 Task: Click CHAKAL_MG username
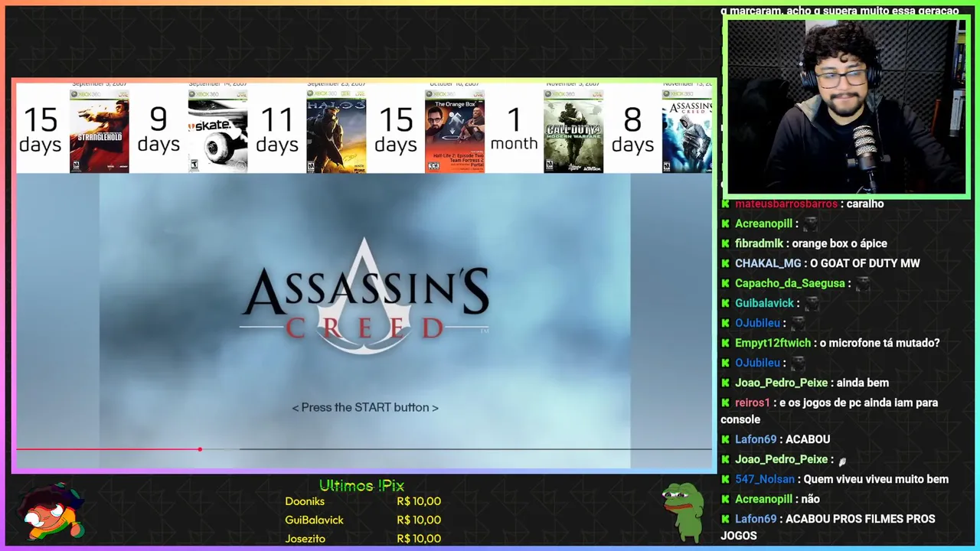pos(768,264)
